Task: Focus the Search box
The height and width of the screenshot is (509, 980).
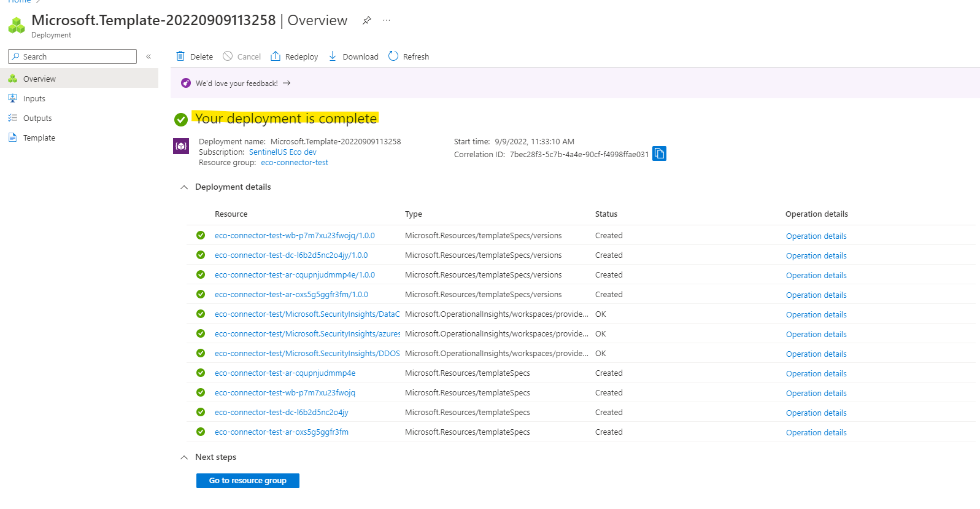Action: click(x=72, y=56)
